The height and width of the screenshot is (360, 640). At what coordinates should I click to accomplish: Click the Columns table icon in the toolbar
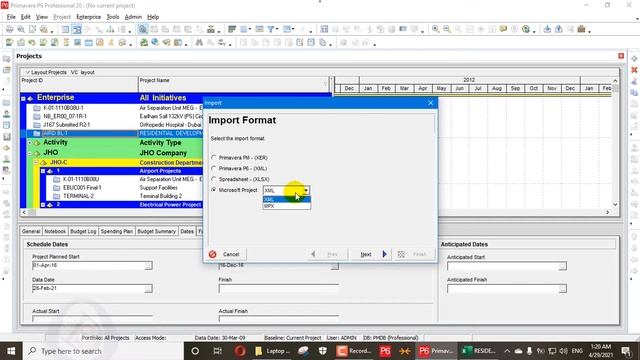(x=243, y=29)
